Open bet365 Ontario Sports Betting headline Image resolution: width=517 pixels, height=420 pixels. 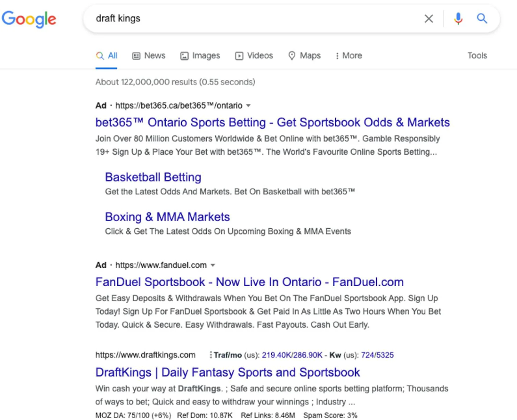tap(272, 122)
